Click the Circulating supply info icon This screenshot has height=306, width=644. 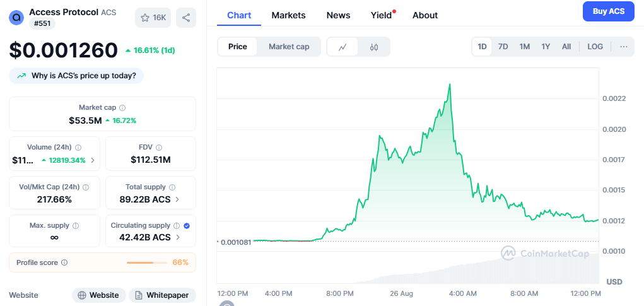177,225
